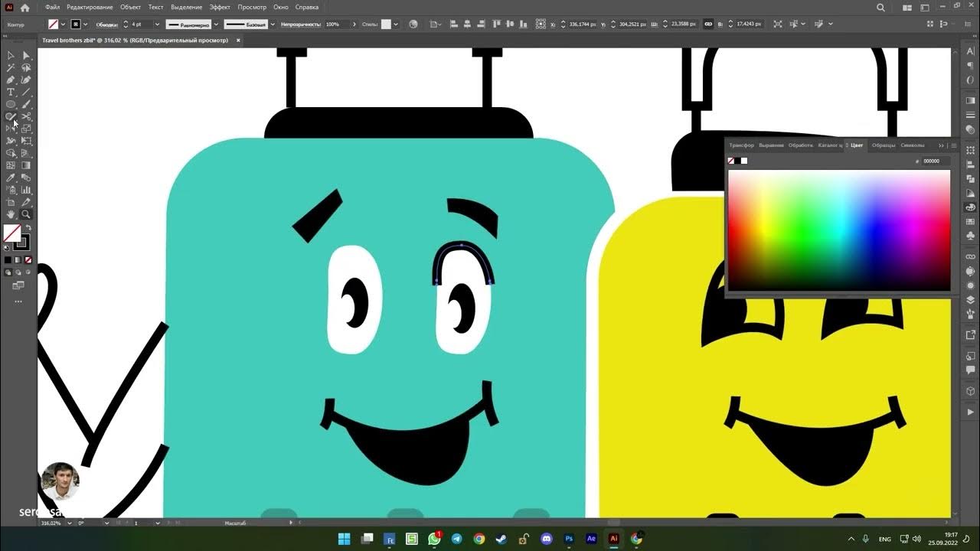Select the Selection tool arrow

[11, 55]
